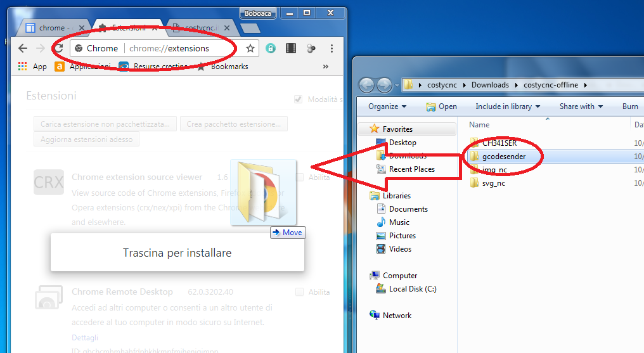Open the green lock extension icon in Chrome
The height and width of the screenshot is (353, 644).
pos(271,48)
